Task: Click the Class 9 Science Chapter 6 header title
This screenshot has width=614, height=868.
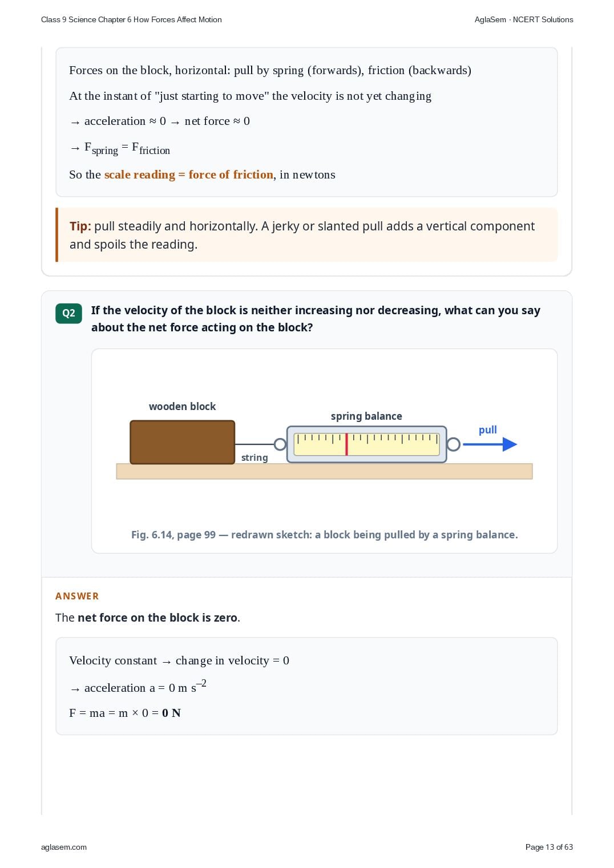Action: click(131, 19)
